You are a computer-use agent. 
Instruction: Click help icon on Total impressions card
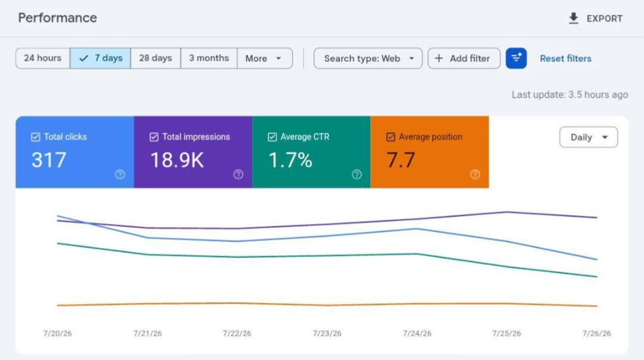click(238, 175)
